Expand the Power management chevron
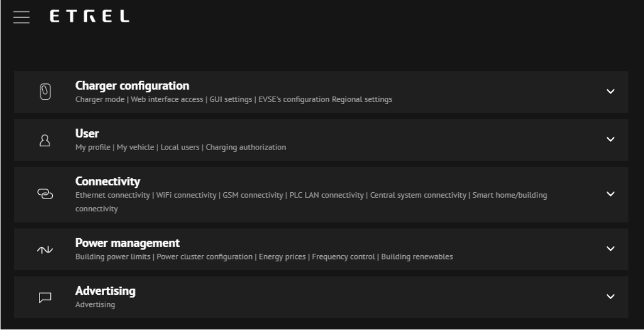 coord(611,249)
